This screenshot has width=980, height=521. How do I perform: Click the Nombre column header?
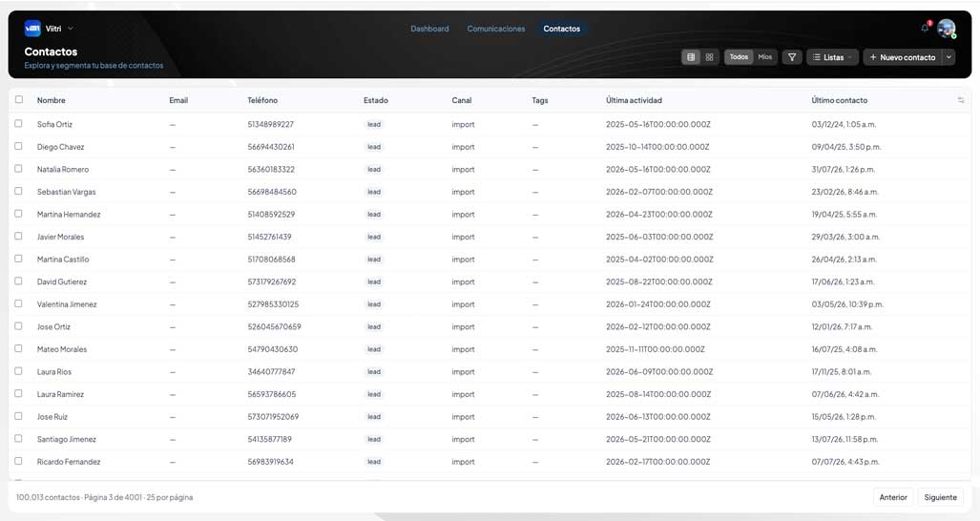(x=52, y=100)
